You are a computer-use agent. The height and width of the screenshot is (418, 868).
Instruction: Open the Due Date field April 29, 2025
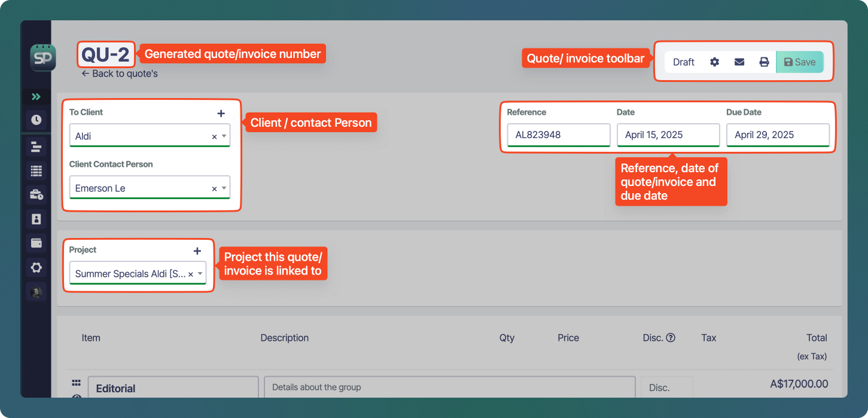778,135
